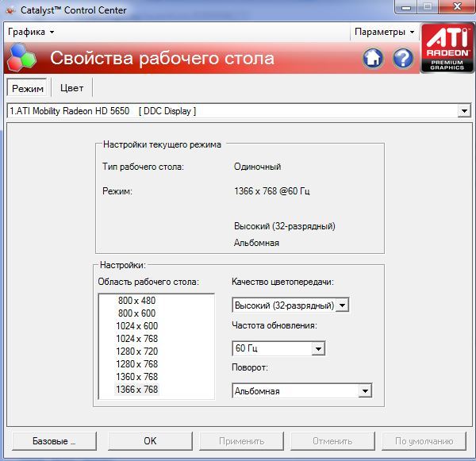Click the Отменить button

click(332, 441)
